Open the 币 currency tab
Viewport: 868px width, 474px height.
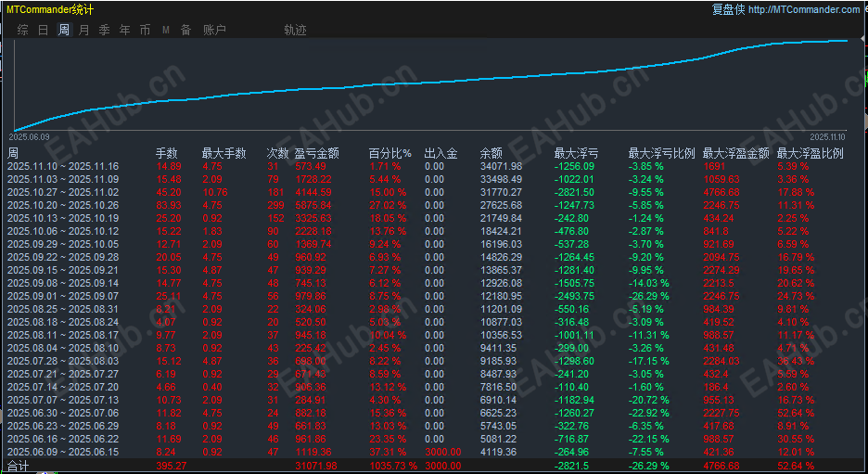(x=145, y=30)
